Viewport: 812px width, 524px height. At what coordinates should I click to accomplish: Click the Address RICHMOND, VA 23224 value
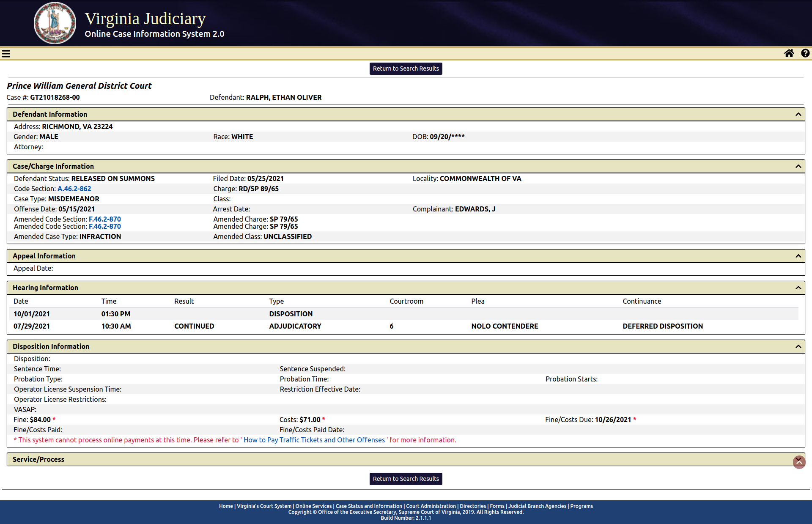(x=77, y=126)
